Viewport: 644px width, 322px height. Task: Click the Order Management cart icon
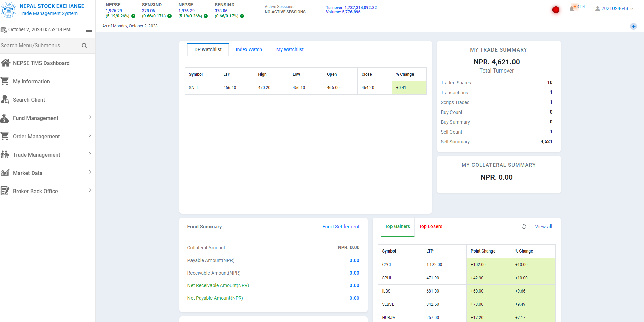click(5, 136)
